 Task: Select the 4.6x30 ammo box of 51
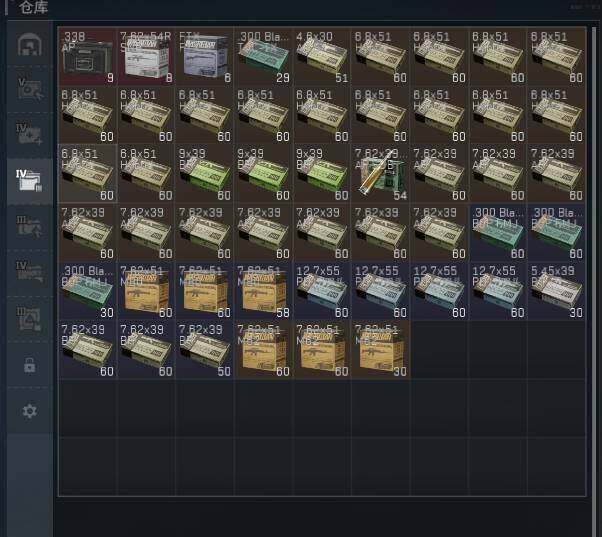(322, 56)
